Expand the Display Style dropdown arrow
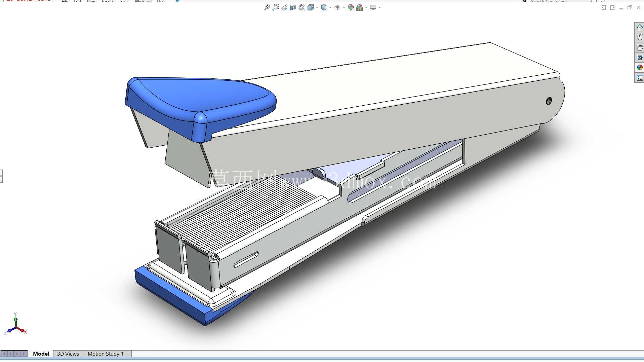This screenshot has height=362, width=644. (x=330, y=7)
